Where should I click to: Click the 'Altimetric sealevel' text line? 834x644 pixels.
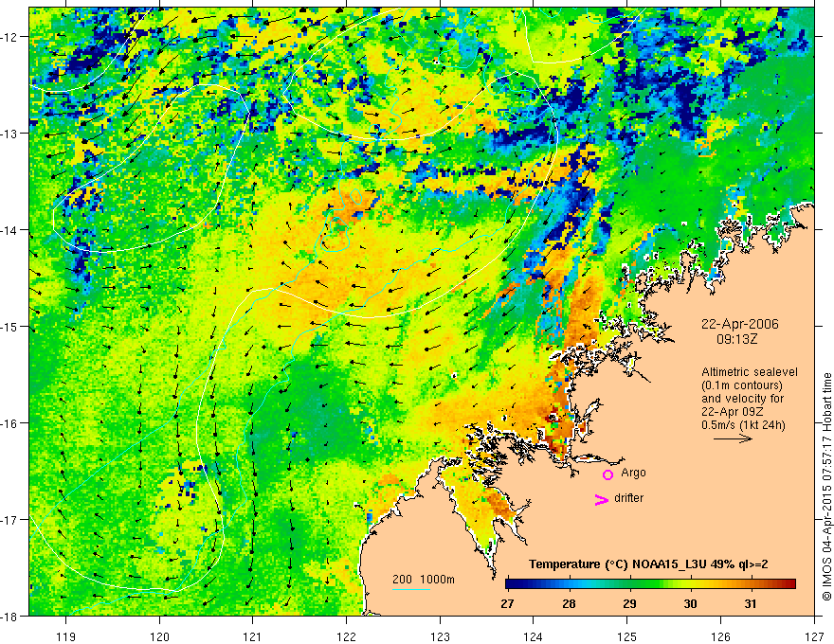[750, 372]
